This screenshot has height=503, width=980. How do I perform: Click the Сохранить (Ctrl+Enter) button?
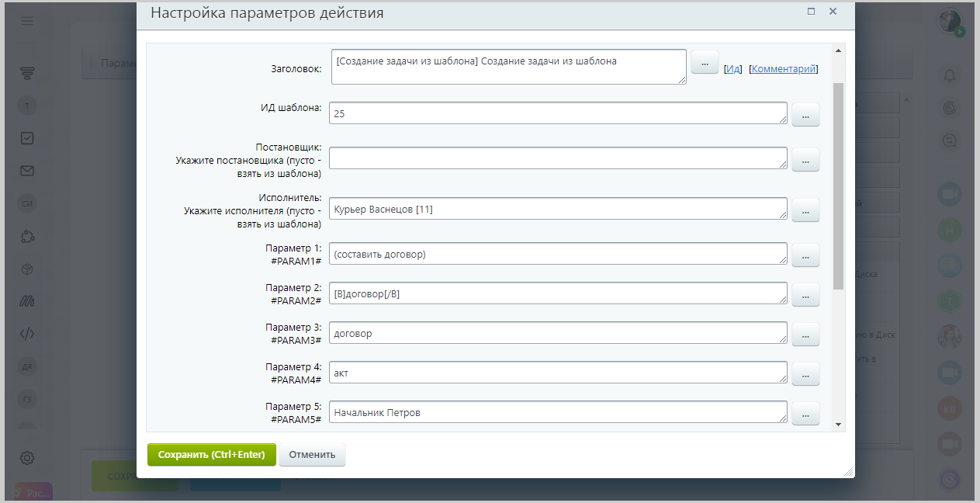pyautogui.click(x=212, y=455)
